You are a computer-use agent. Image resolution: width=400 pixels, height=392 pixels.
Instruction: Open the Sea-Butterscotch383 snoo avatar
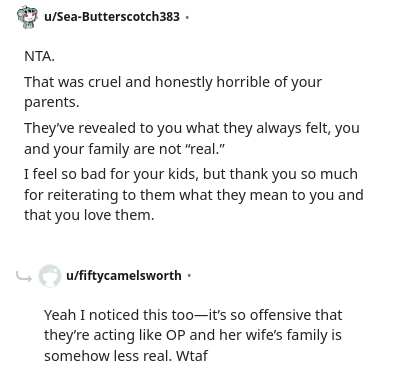[x=27, y=16]
